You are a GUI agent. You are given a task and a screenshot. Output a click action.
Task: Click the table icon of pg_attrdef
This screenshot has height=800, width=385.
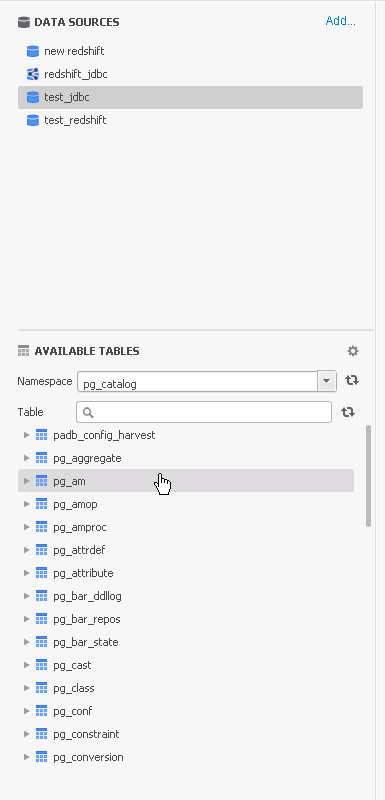pyautogui.click(x=42, y=550)
